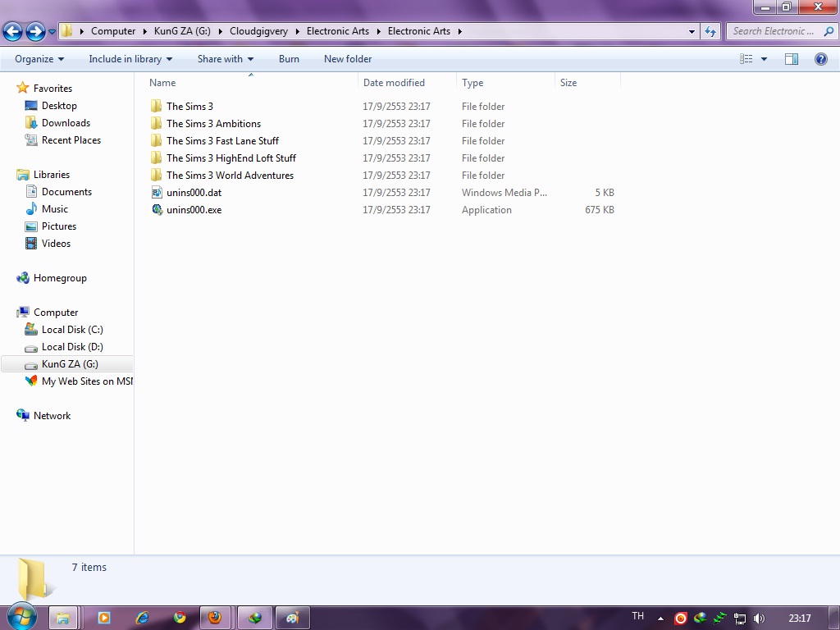
Task: Open Homegroup in navigation pane
Action: (60, 277)
